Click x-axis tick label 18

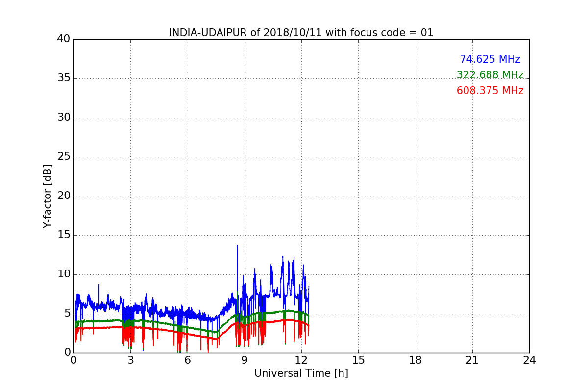point(416,360)
